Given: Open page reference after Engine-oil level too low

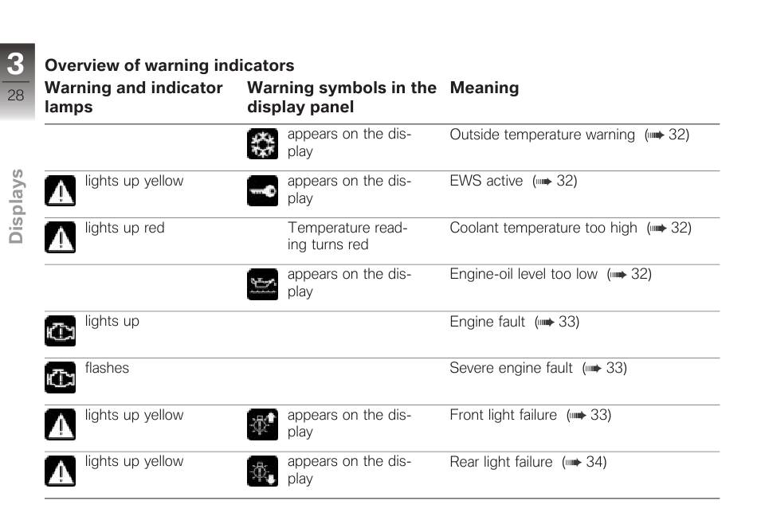Looking at the screenshot, I should click(x=630, y=274).
